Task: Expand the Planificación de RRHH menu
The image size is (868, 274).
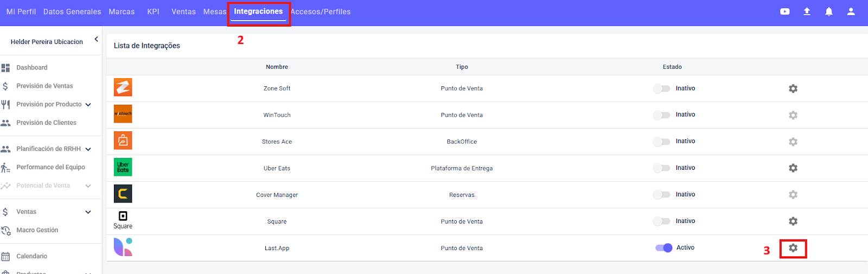Action: (88, 149)
